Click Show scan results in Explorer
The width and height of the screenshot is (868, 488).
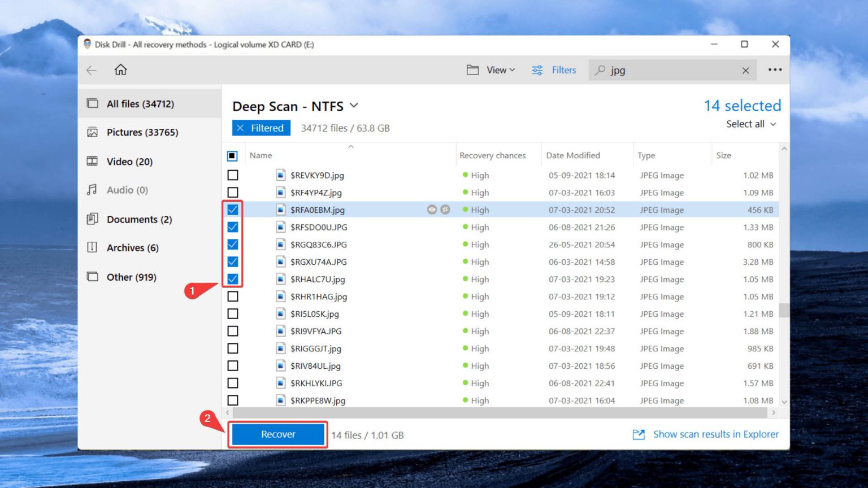(x=715, y=434)
